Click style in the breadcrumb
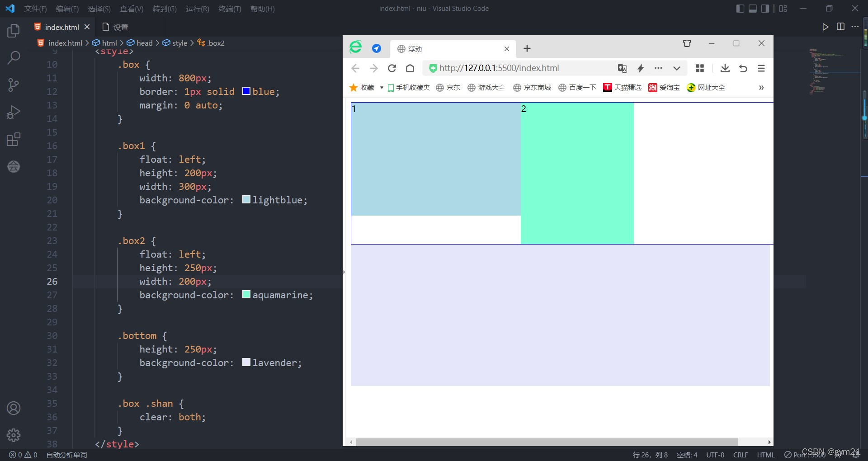Image resolution: width=868 pixels, height=461 pixels. [179, 43]
